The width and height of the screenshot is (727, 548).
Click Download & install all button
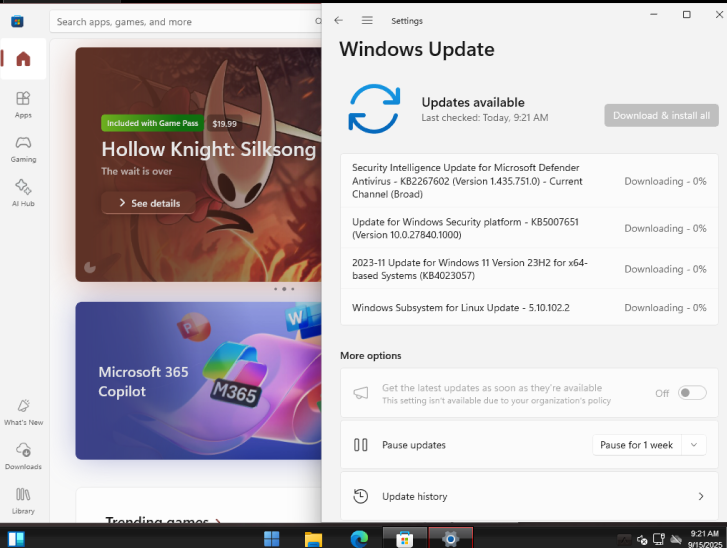click(x=661, y=115)
